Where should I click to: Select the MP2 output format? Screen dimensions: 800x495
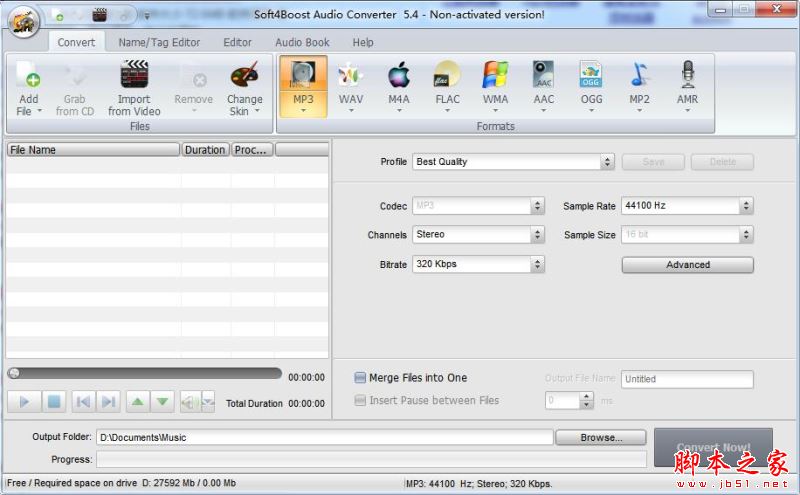point(639,86)
